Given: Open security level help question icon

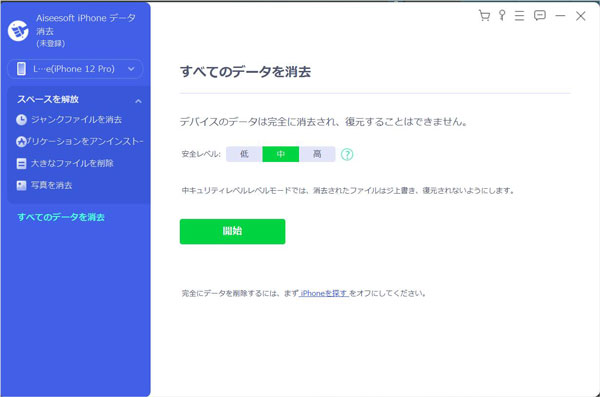Looking at the screenshot, I should point(347,154).
